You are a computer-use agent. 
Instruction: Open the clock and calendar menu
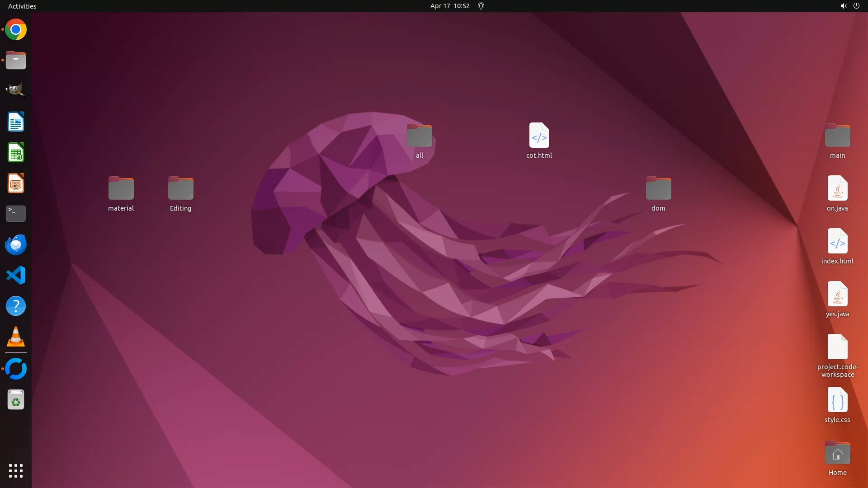point(449,6)
